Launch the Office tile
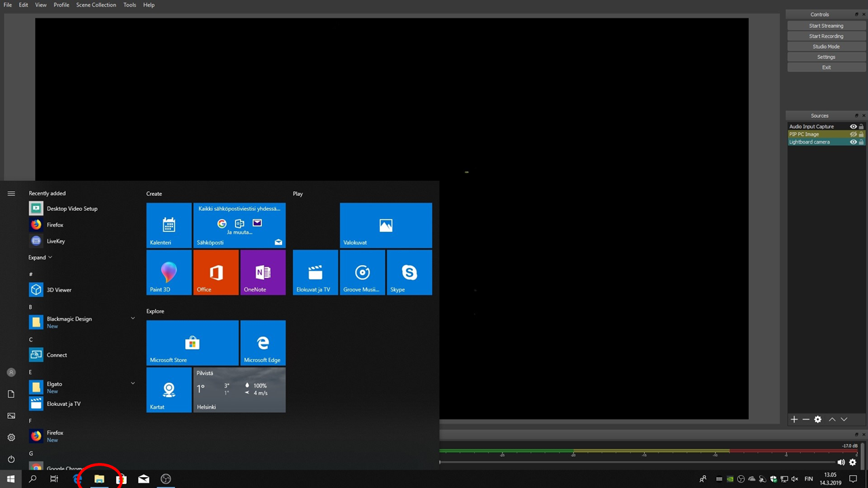 coord(216,272)
